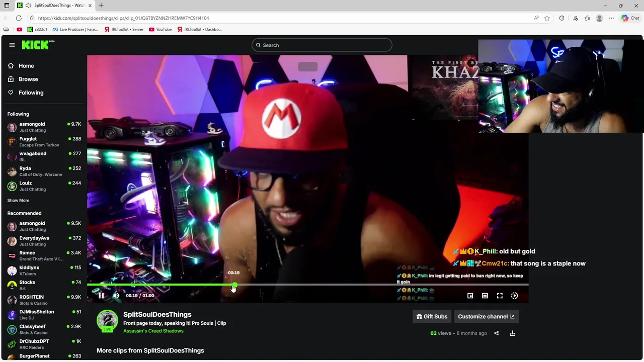The width and height of the screenshot is (644, 362).
Task: Open the Assassin's Creed Shadows category
Action: click(153, 331)
